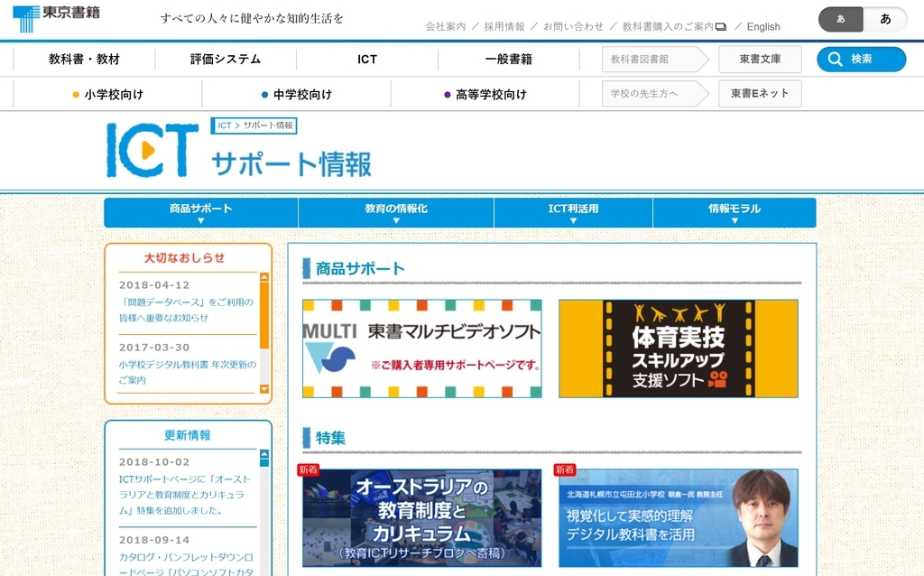Open 視覚化して実感的理解 feature banner
The height and width of the screenshot is (576, 924).
tap(679, 518)
